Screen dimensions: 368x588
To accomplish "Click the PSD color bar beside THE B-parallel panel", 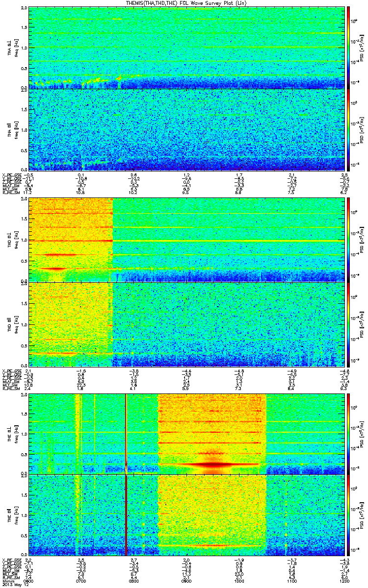I will tap(349, 514).
